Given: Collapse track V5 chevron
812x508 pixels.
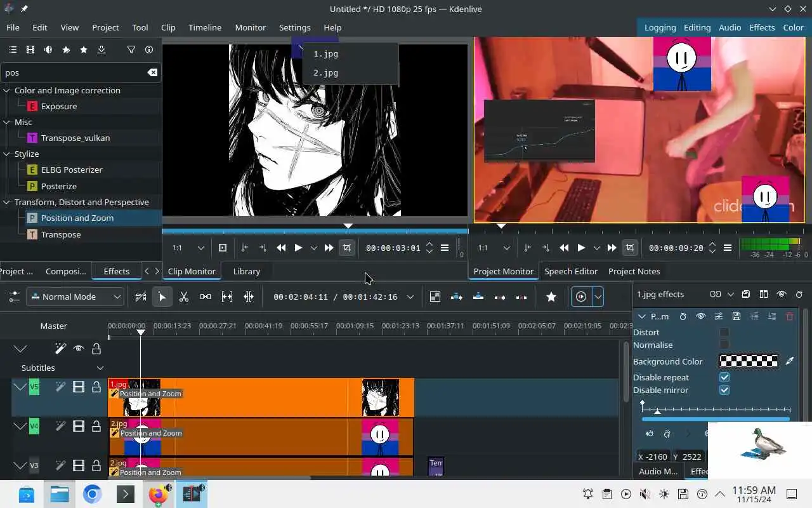Looking at the screenshot, I should point(20,387).
